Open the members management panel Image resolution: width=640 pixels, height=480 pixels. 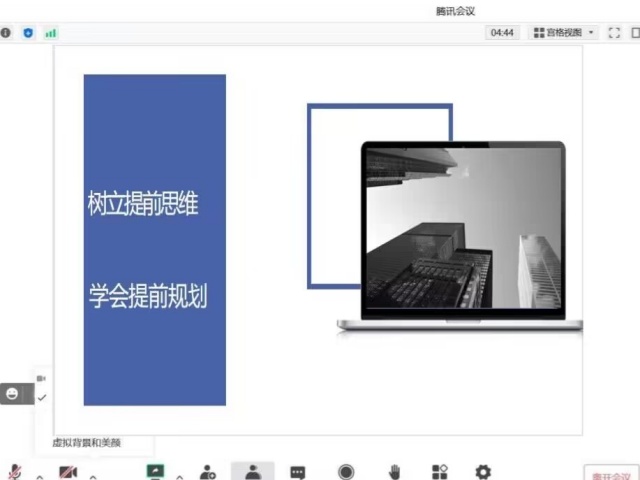252,472
